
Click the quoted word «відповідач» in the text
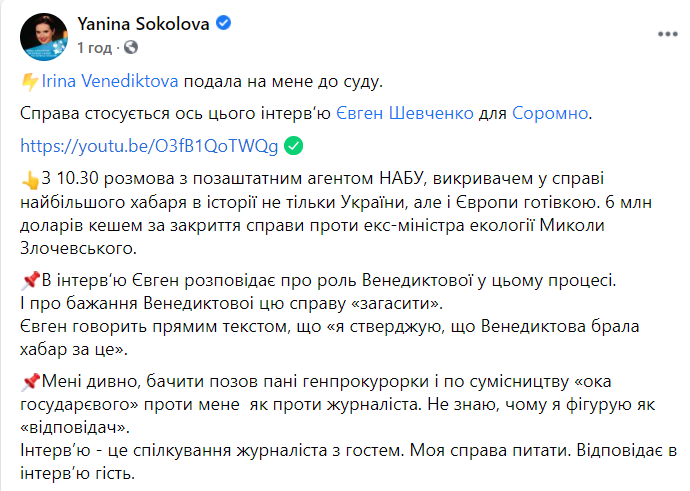[75, 427]
